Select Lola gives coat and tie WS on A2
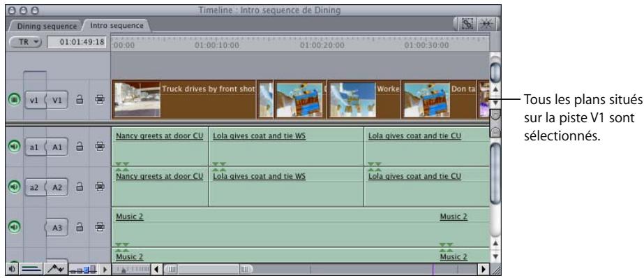The image size is (644, 278). (x=286, y=186)
